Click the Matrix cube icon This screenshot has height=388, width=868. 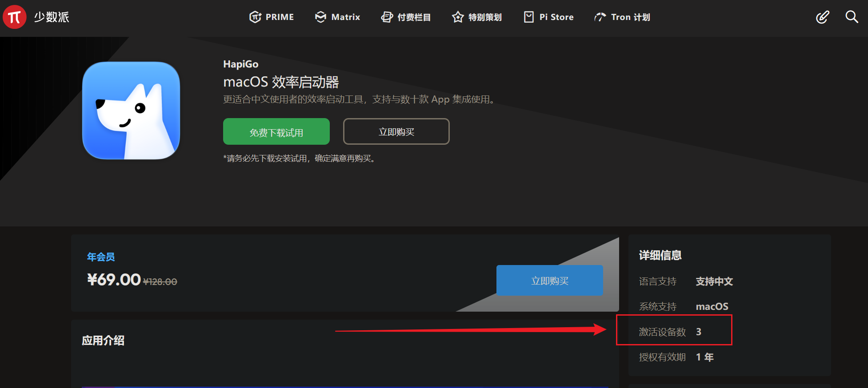pos(320,17)
